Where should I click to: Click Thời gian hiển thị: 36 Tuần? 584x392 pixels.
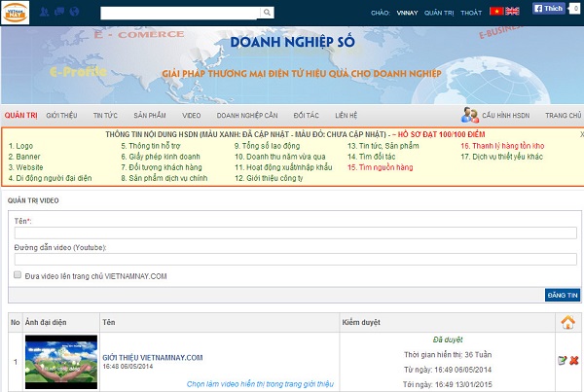point(448,354)
